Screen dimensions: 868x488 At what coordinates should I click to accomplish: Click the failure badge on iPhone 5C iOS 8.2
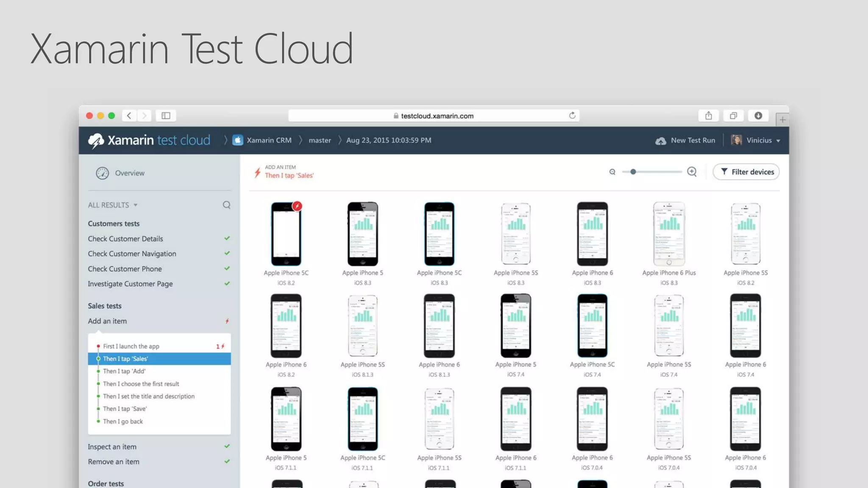(x=297, y=206)
